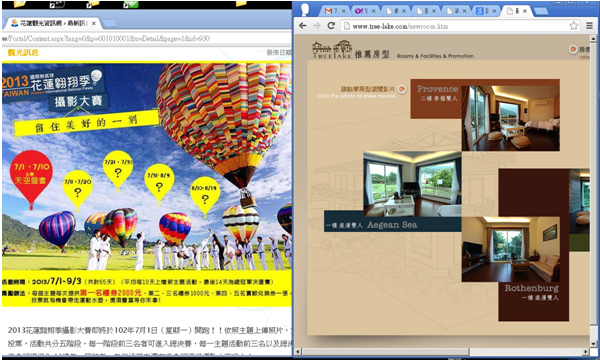Image resolution: width=600 pixels, height=360 pixels.
Task: Click the Provence room title label
Action: click(438, 89)
